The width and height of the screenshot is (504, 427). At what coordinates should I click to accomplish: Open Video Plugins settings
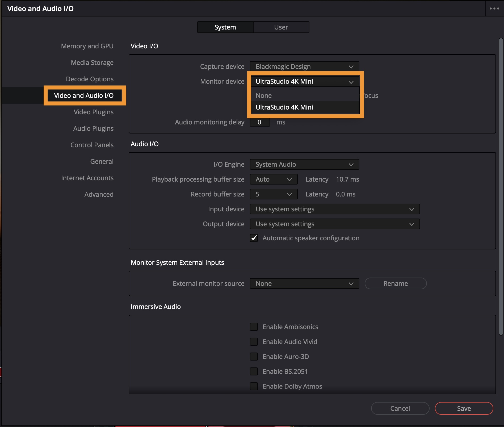(x=94, y=112)
